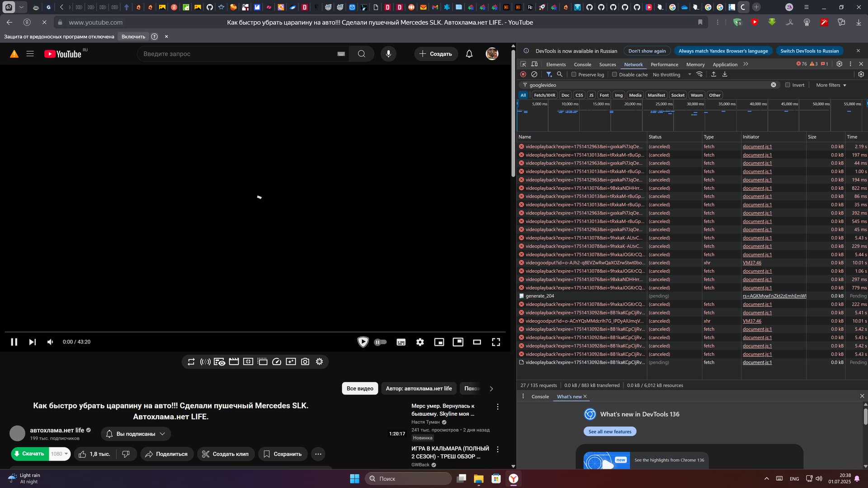Click the video progress bar
The width and height of the screenshot is (868, 488).
[x=255, y=332]
